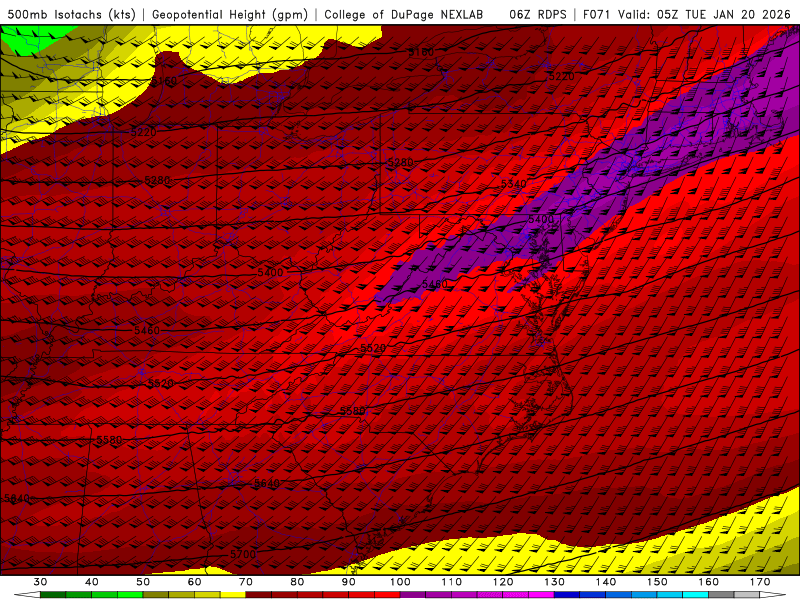The width and height of the screenshot is (800, 600).
Task: Click the 150 knot legend number
Action: pos(657,582)
